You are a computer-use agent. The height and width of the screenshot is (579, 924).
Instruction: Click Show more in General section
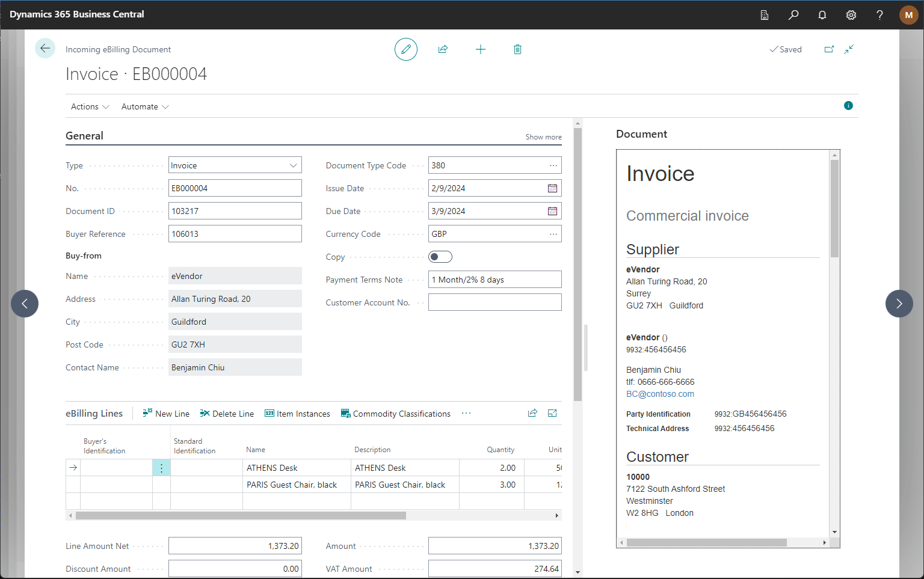click(x=543, y=137)
